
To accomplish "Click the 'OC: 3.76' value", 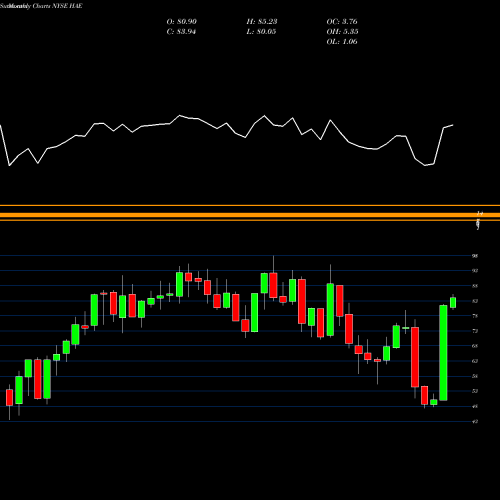I will pyautogui.click(x=342, y=22).
